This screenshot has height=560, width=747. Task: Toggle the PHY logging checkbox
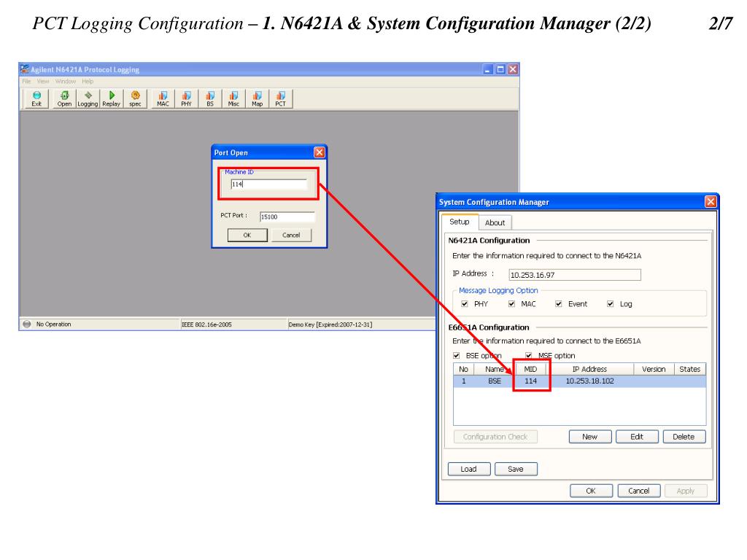pyautogui.click(x=465, y=304)
